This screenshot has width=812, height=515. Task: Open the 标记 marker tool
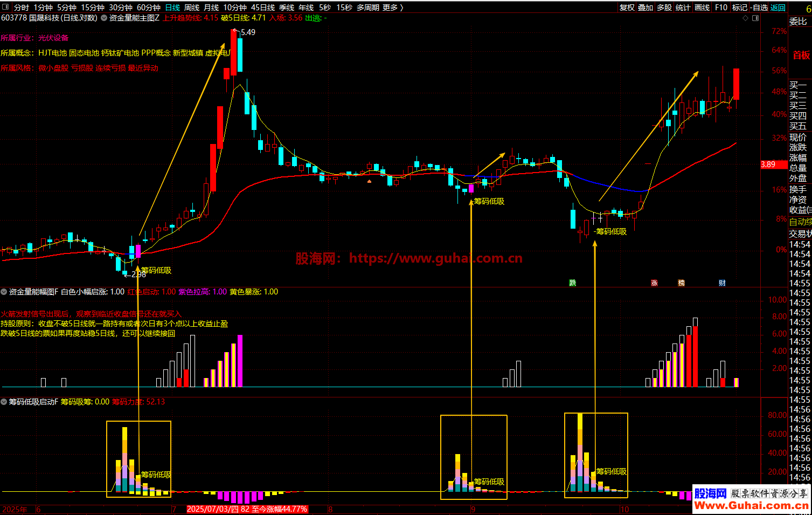(739, 8)
